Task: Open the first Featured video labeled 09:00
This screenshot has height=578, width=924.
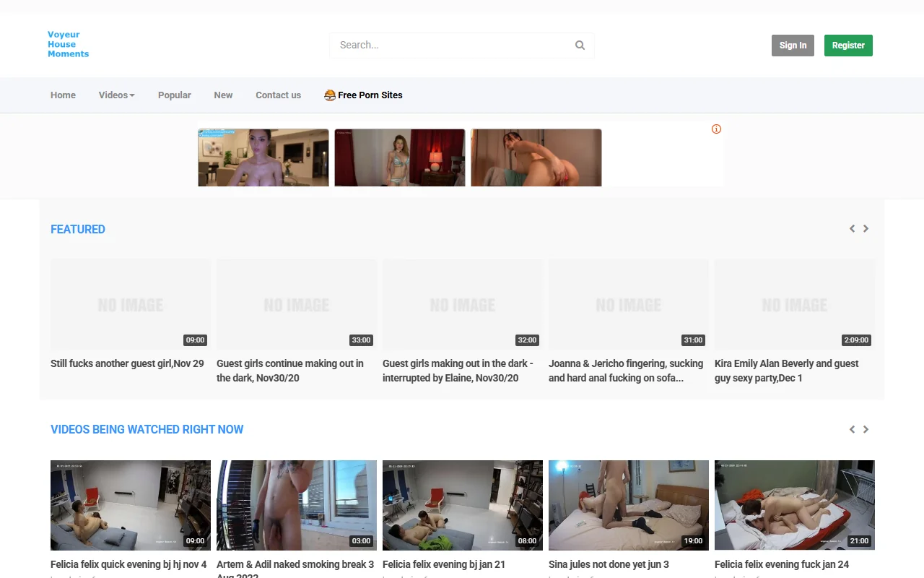Action: pyautogui.click(x=130, y=303)
